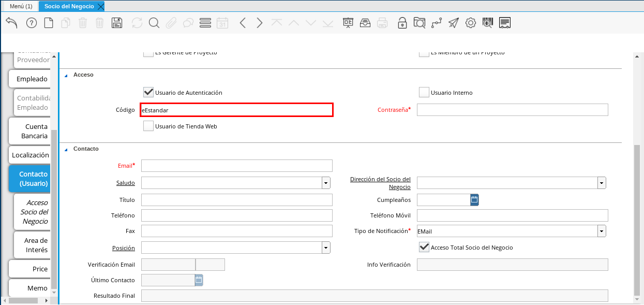The image size is (644, 305).
Task: Open the Saludo dropdown list
Action: [326, 183]
